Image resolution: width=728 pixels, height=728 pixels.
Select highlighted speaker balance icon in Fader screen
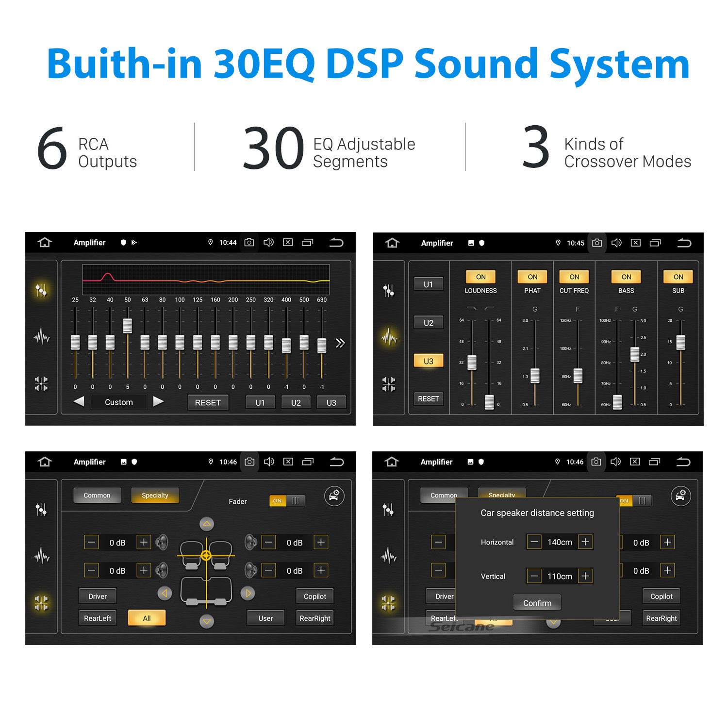coord(41,603)
